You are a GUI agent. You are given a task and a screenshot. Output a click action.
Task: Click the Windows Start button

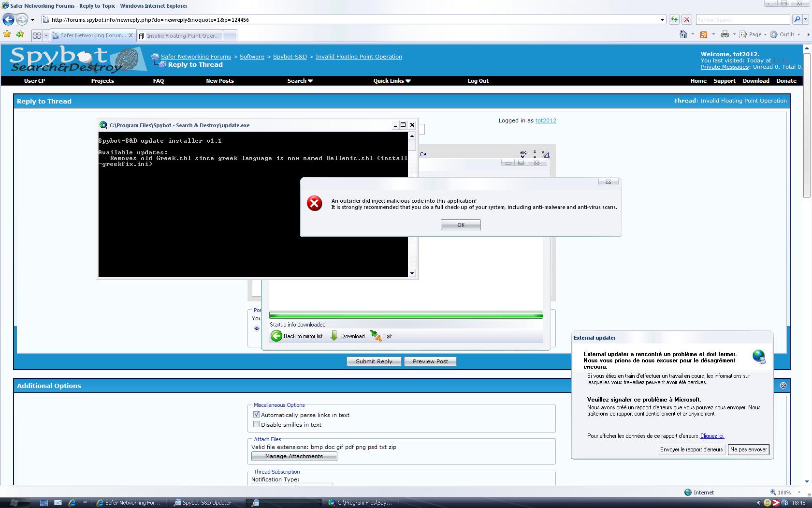[x=14, y=503]
